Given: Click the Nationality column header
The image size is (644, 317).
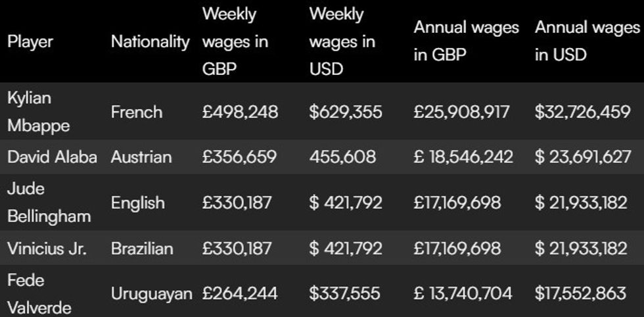Looking at the screenshot, I should tap(150, 41).
